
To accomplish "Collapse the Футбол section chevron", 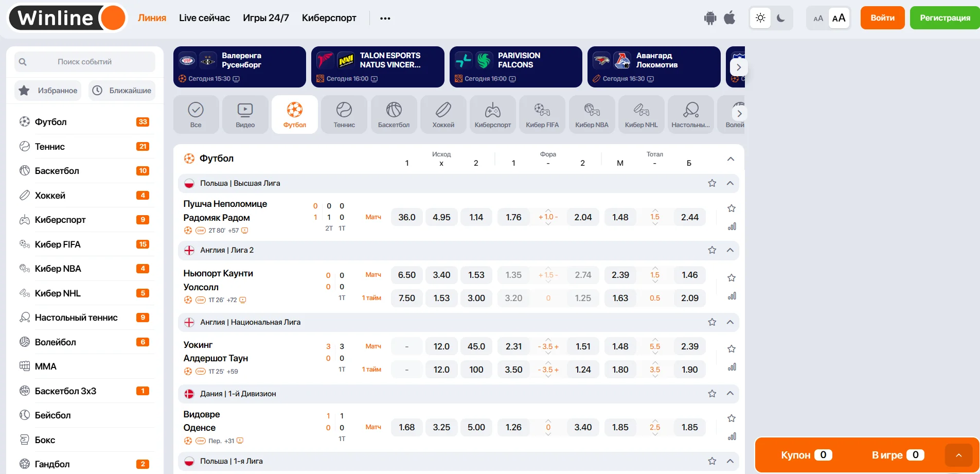I will tap(730, 159).
